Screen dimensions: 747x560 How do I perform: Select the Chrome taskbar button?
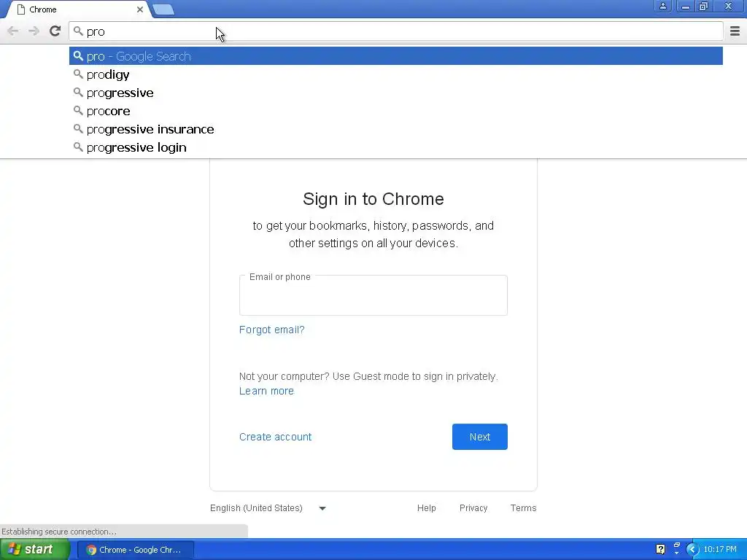[135, 550]
